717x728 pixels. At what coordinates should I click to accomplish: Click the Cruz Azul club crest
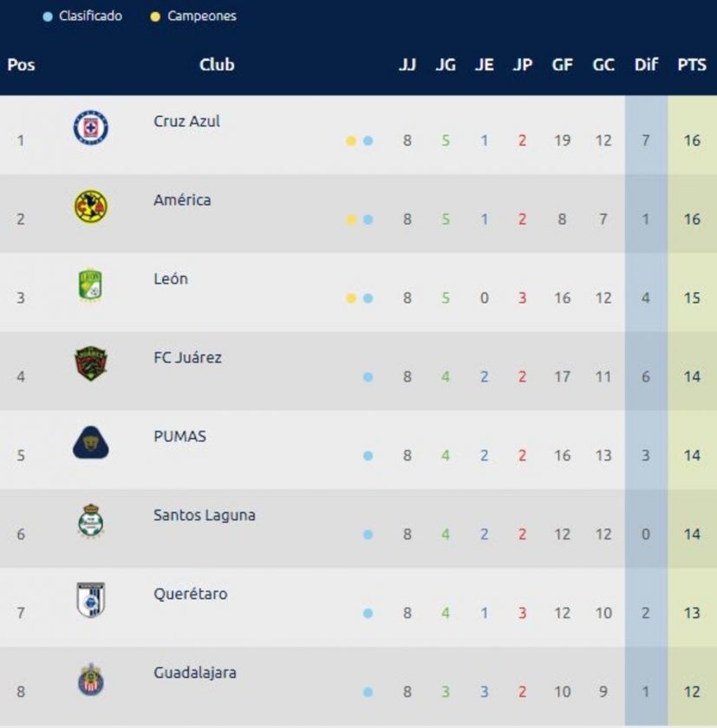(91, 127)
